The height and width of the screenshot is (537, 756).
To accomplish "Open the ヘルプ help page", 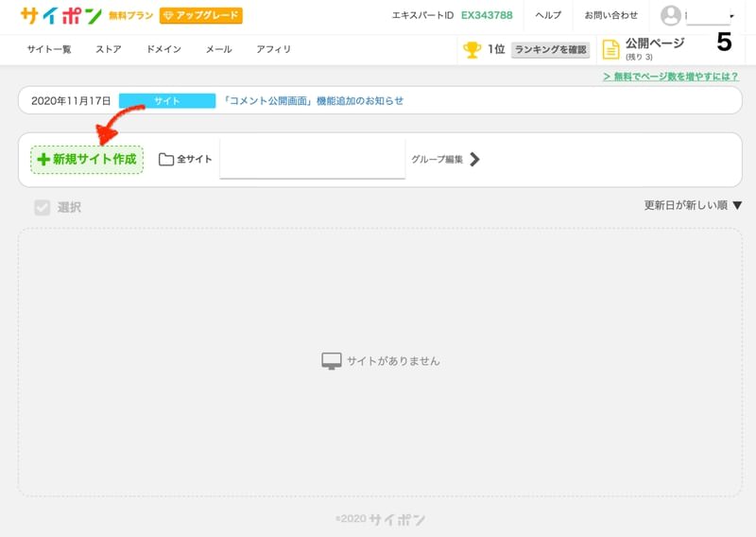I will pyautogui.click(x=548, y=15).
